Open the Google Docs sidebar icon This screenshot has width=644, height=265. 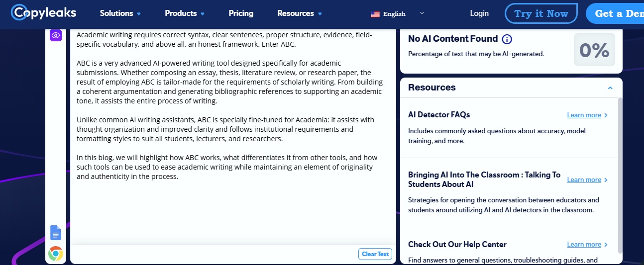point(56,233)
